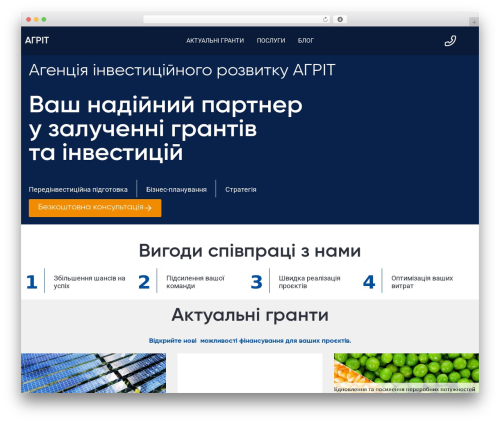Viewport: 500px width, 423px height.
Task: Click the Оптимізація ваших витрат text
Action: 422,282
